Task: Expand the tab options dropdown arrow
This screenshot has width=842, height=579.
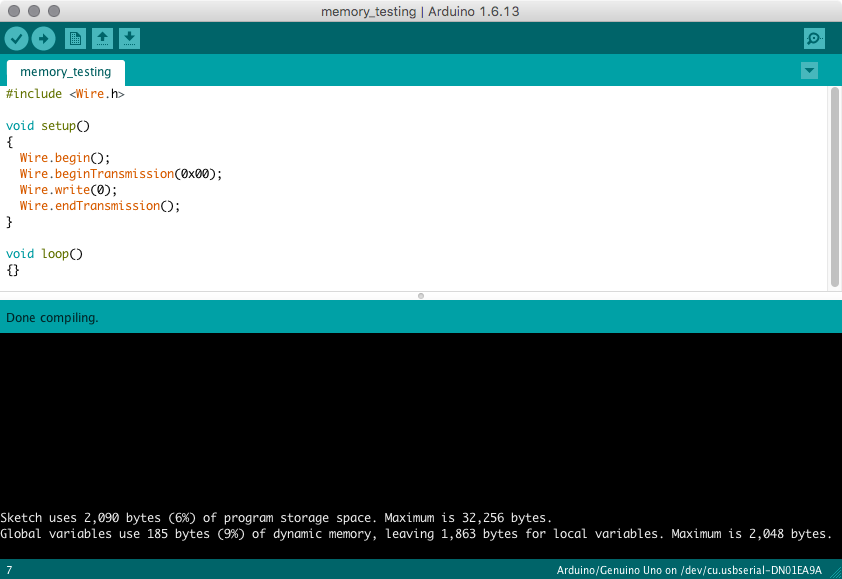Action: coord(809,71)
